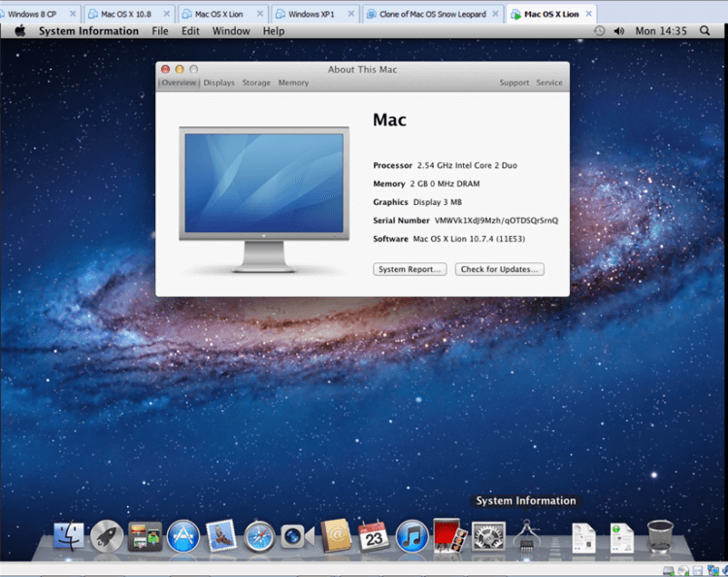The image size is (728, 577).
Task: Click the Mac display image thumbnail
Action: pos(264,200)
